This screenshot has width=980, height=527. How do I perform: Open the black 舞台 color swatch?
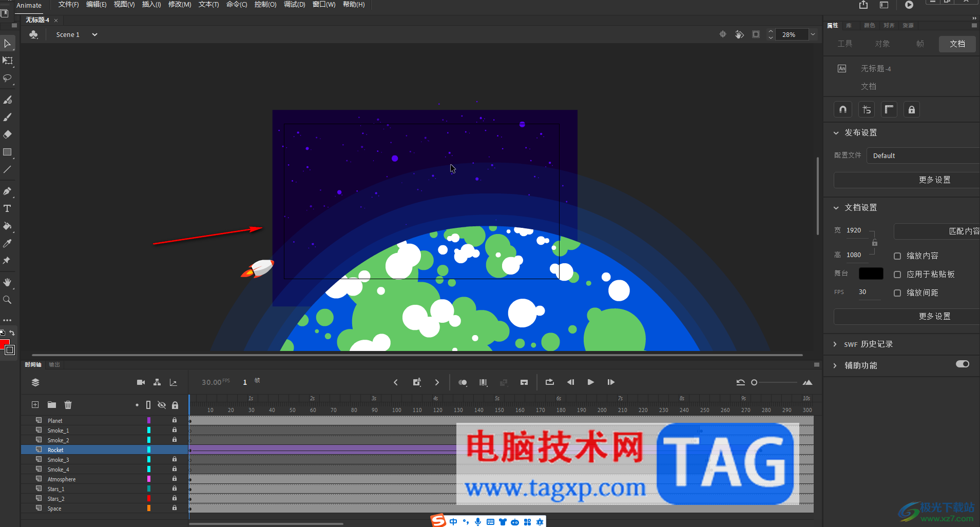(x=871, y=274)
